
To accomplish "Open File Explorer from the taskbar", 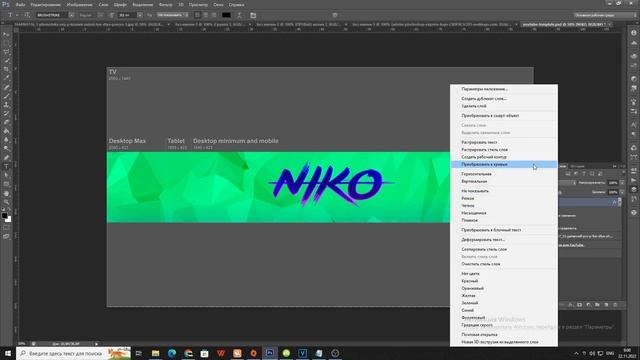I will coord(156,353).
